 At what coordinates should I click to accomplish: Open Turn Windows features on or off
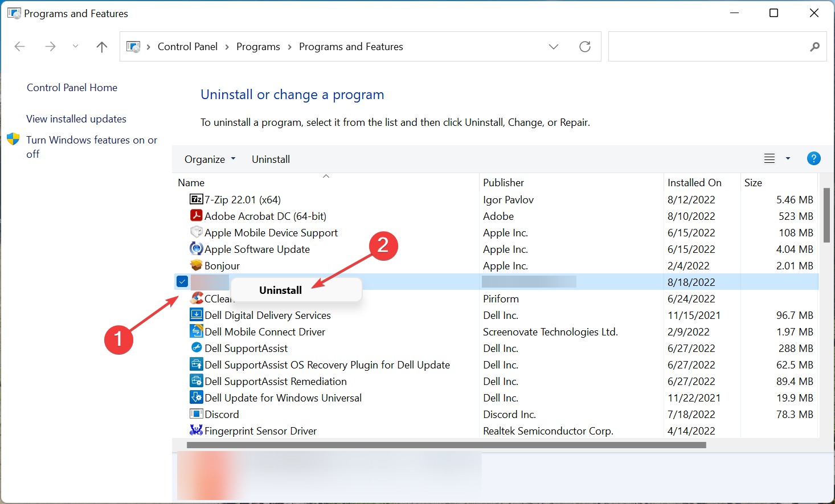[x=92, y=147]
